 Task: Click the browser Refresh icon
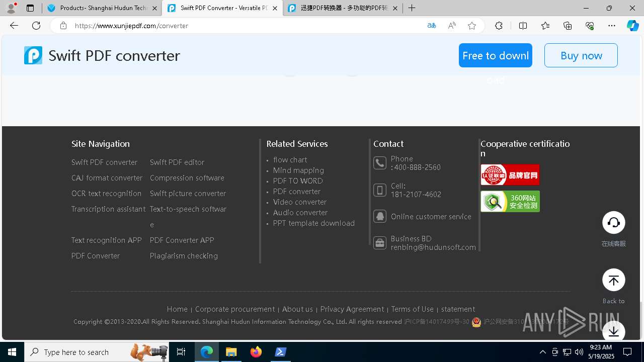click(36, 26)
